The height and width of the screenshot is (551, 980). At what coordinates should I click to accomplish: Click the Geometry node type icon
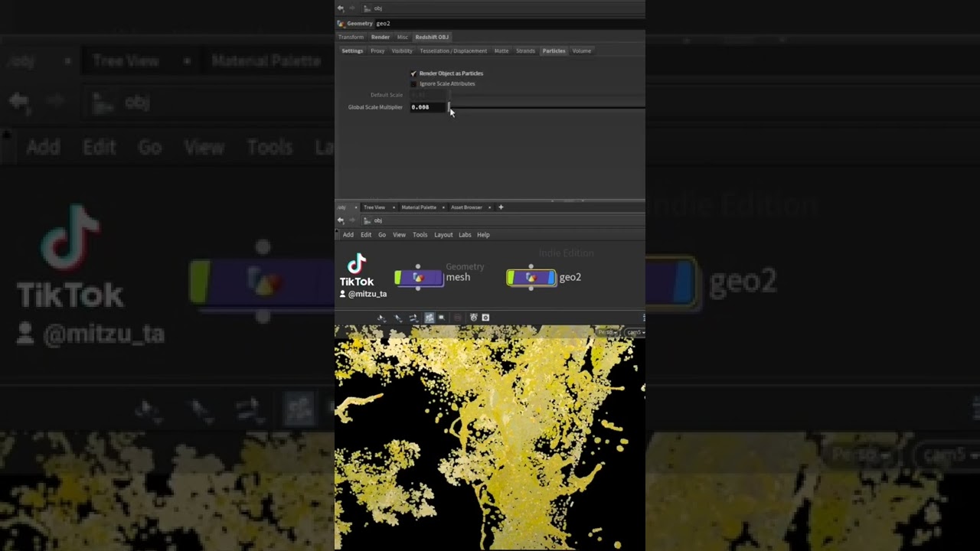(341, 24)
